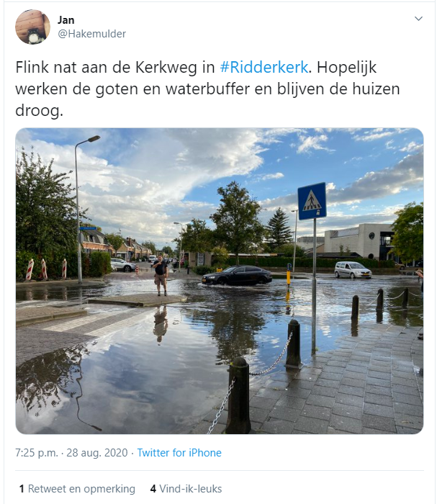The width and height of the screenshot is (437, 504).
Task: Show the 4 Vind-ik-leuks list
Action: pyautogui.click(x=186, y=489)
